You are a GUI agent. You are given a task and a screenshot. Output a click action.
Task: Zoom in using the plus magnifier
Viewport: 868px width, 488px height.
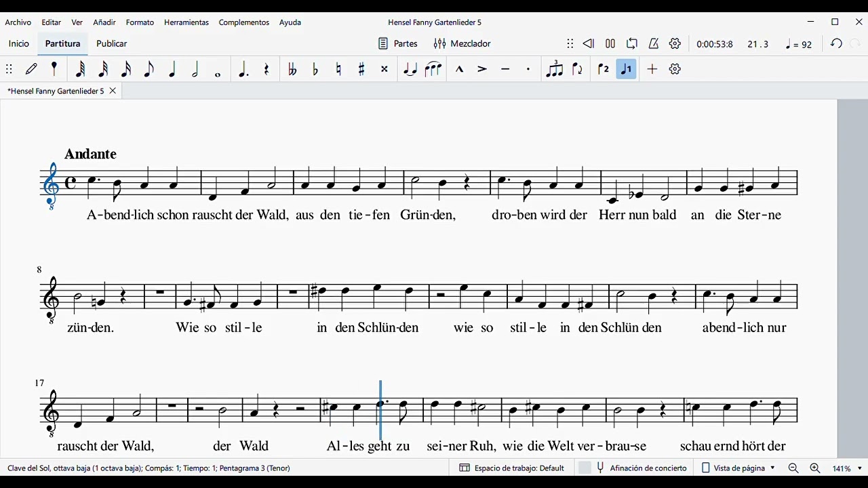coord(815,468)
